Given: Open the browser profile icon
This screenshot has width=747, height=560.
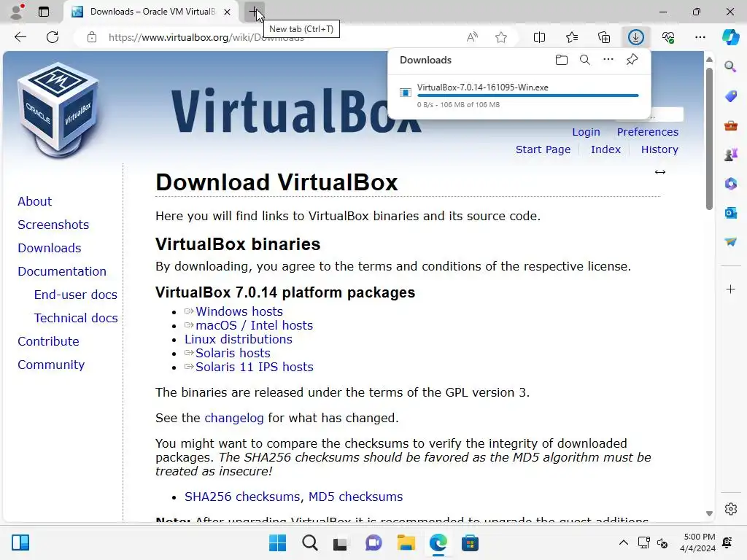Looking at the screenshot, I should pyautogui.click(x=17, y=12).
